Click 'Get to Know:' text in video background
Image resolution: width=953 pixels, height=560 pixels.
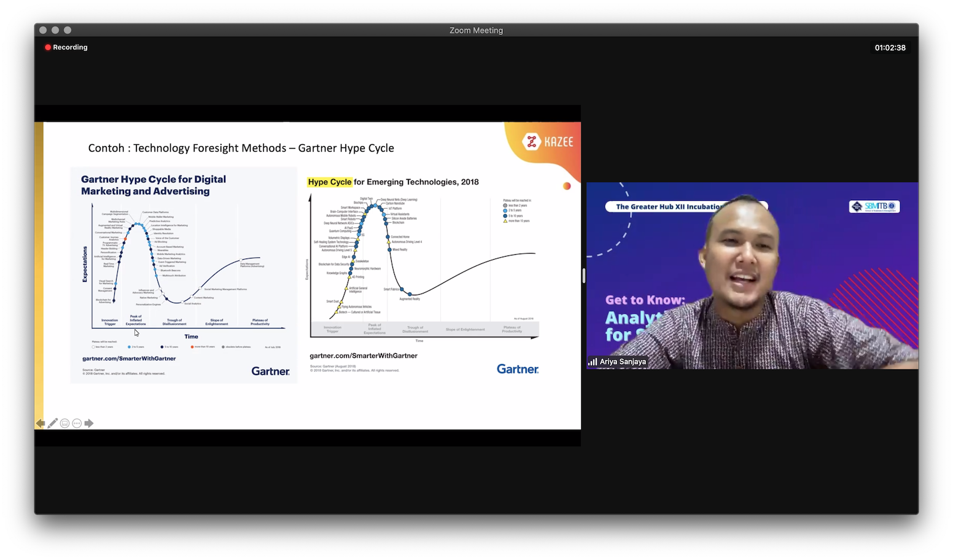click(645, 300)
